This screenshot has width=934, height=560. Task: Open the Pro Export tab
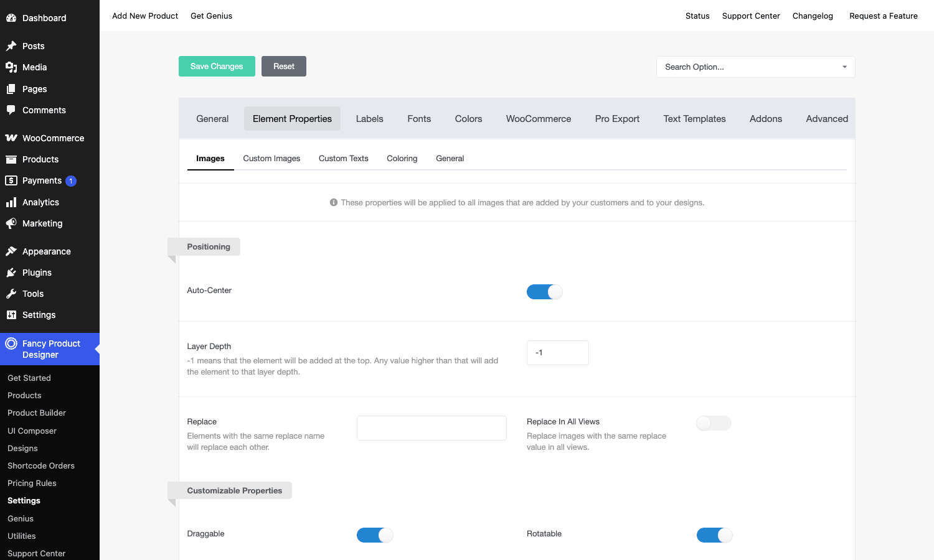click(617, 119)
